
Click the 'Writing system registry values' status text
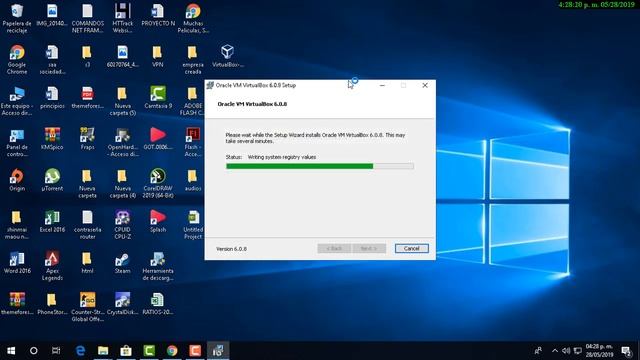click(x=282, y=157)
